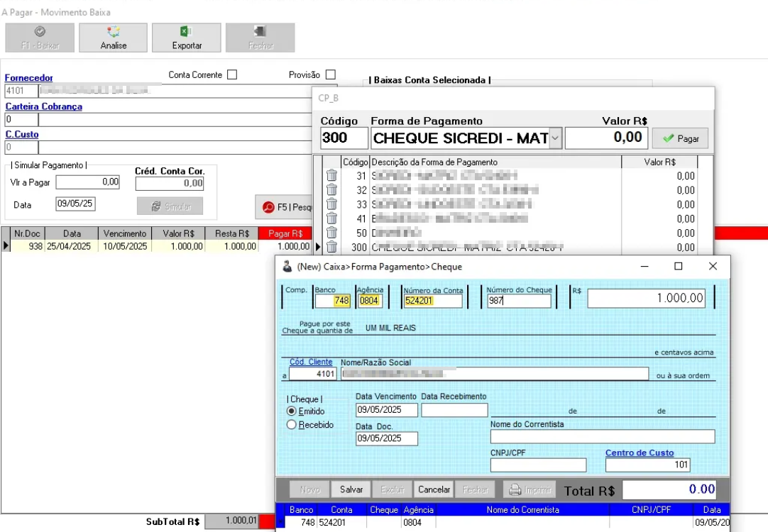This screenshot has width=768, height=532.
Task: Click the Total R$ field in cheque window
Action: [670, 489]
